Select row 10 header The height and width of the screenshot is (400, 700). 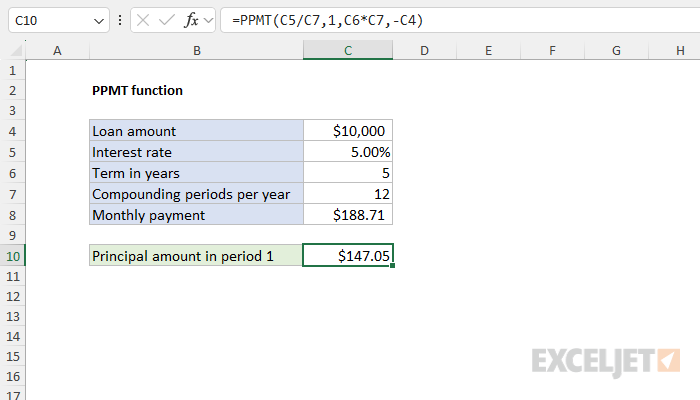coord(12,256)
